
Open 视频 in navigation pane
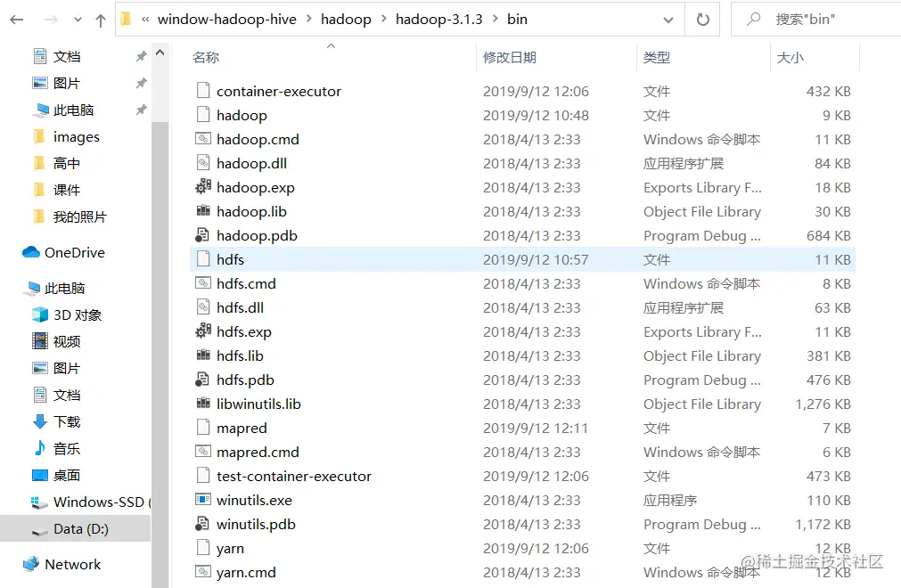pos(67,341)
